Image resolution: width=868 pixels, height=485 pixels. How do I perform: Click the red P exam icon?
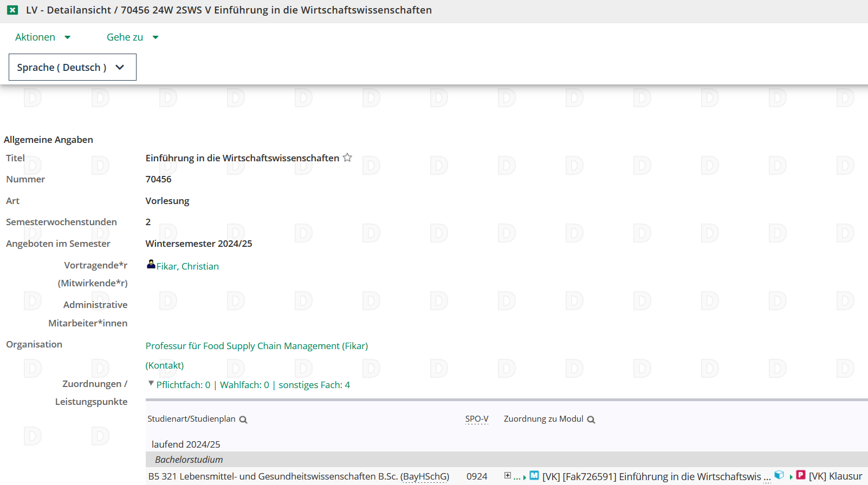coord(801,475)
